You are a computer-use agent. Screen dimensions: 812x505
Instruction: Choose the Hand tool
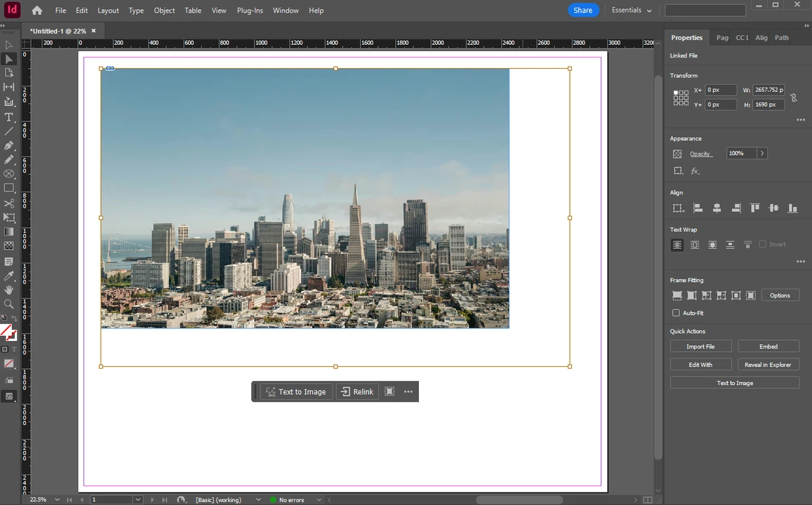point(9,290)
